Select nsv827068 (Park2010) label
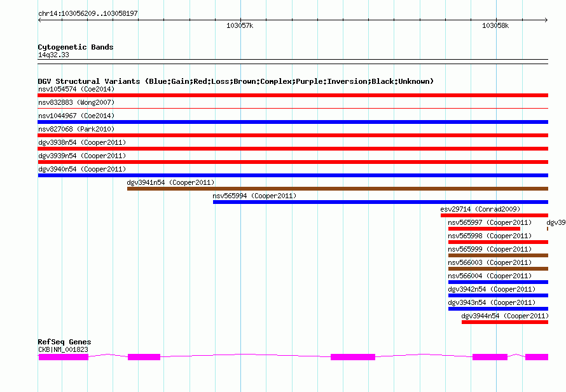This screenshot has width=566, height=392. pyautogui.click(x=76, y=129)
